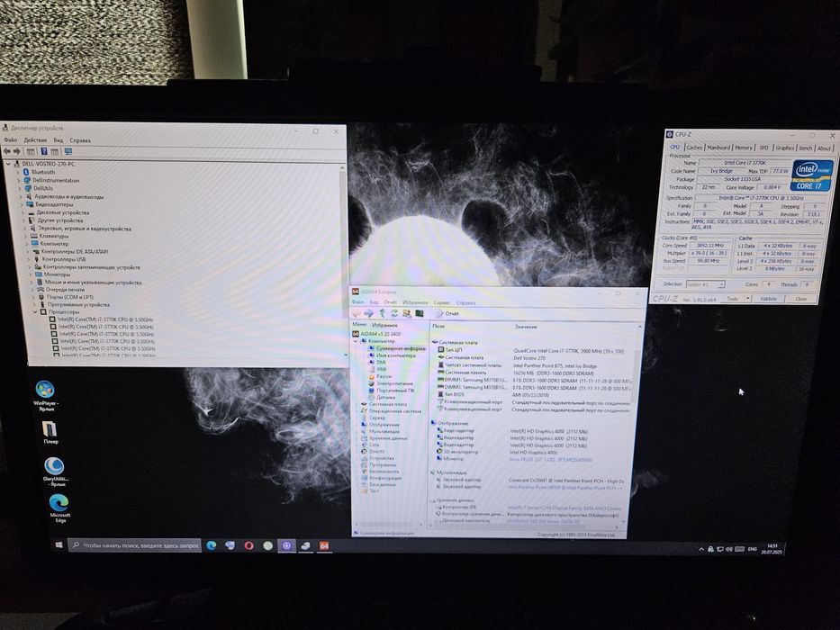Screen dimensions: 840x630
Task: Open Windows Start menu
Action: 59,544
